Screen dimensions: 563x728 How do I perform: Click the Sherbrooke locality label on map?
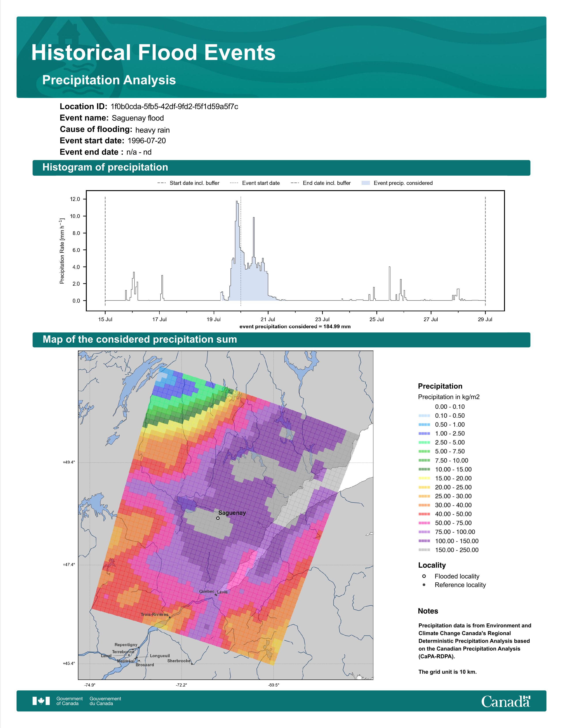[x=179, y=661]
